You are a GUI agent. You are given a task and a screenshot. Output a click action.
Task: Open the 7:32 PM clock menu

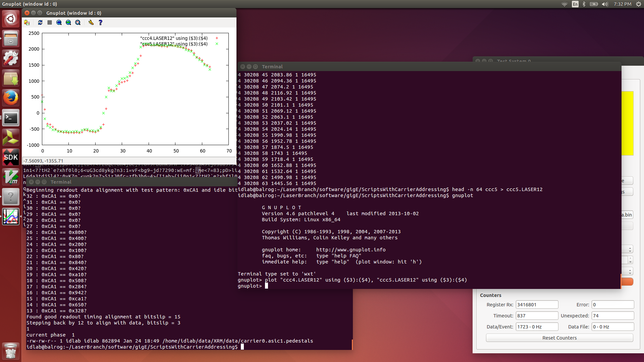623,4
